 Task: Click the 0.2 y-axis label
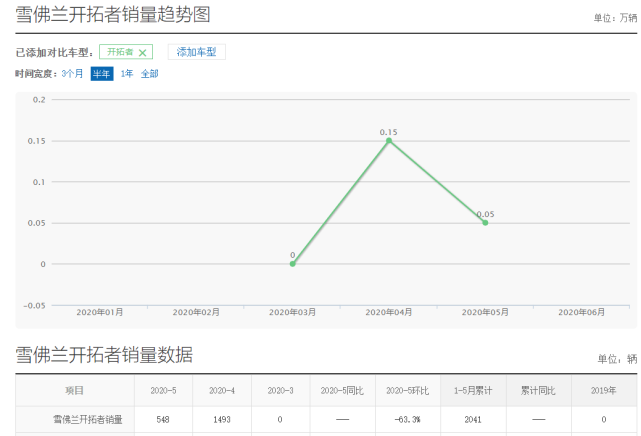pos(39,100)
